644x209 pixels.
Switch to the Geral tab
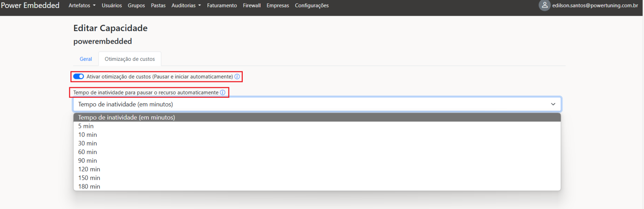86,59
